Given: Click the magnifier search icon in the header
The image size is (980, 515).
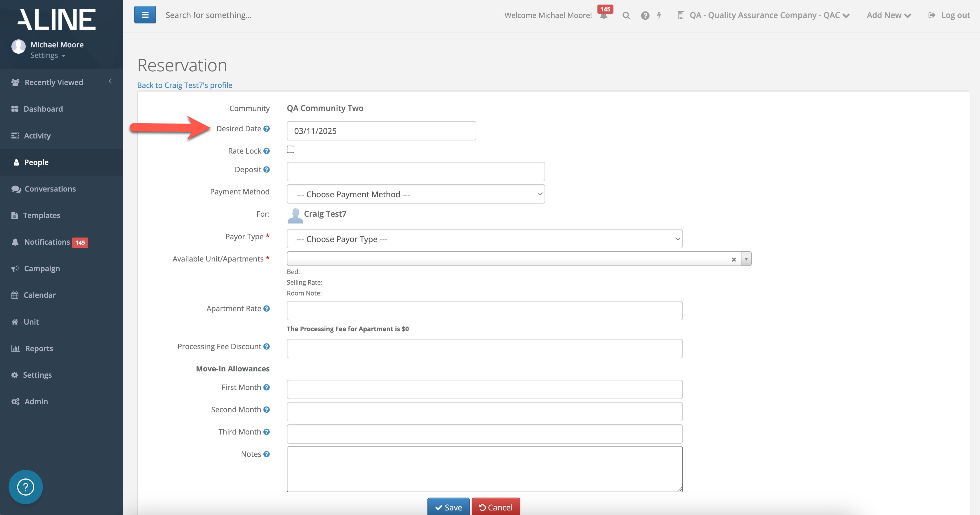Looking at the screenshot, I should (626, 16).
